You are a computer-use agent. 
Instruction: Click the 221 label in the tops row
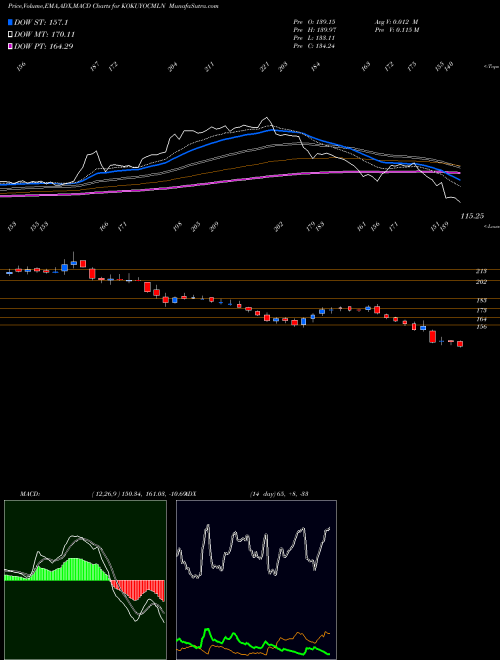(x=264, y=67)
